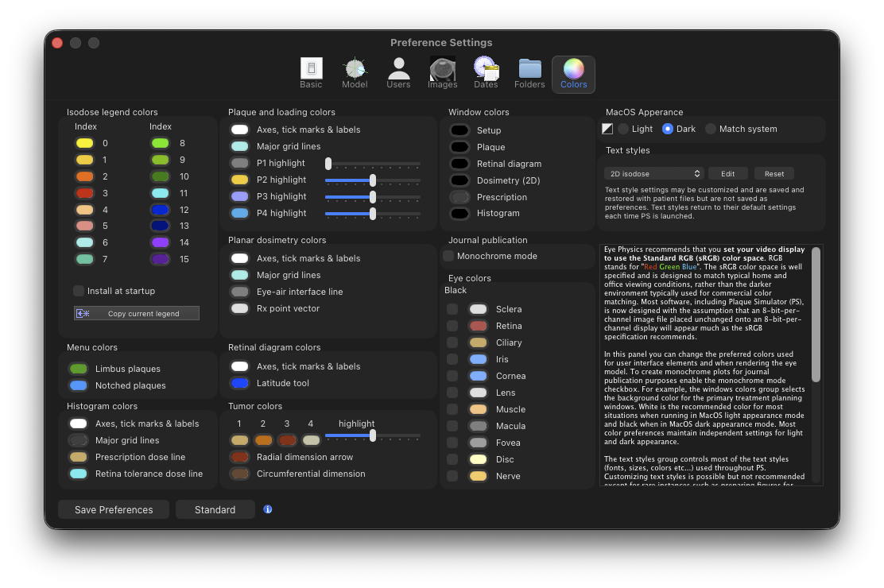Choose the Match system appearance option
This screenshot has height=588, width=884.
[711, 129]
